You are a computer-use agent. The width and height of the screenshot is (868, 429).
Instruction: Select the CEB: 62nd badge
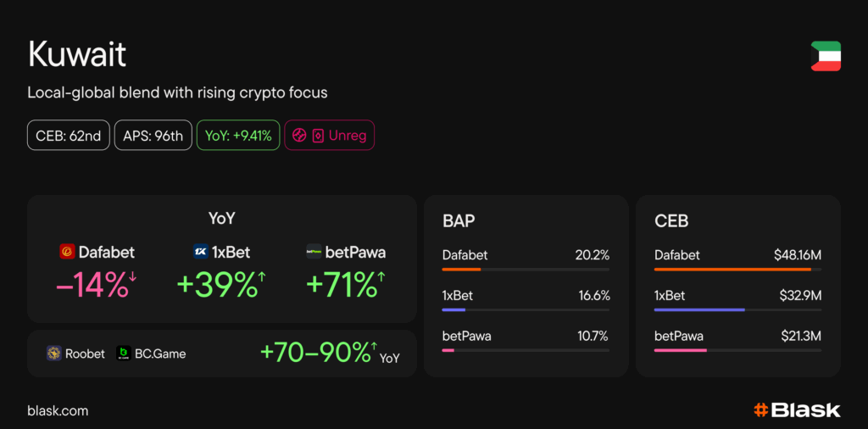point(68,136)
